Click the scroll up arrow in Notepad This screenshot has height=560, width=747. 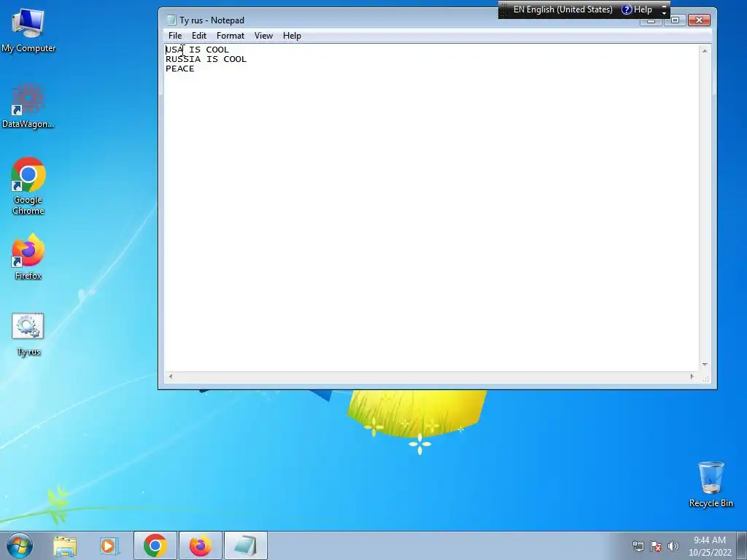[x=705, y=51]
